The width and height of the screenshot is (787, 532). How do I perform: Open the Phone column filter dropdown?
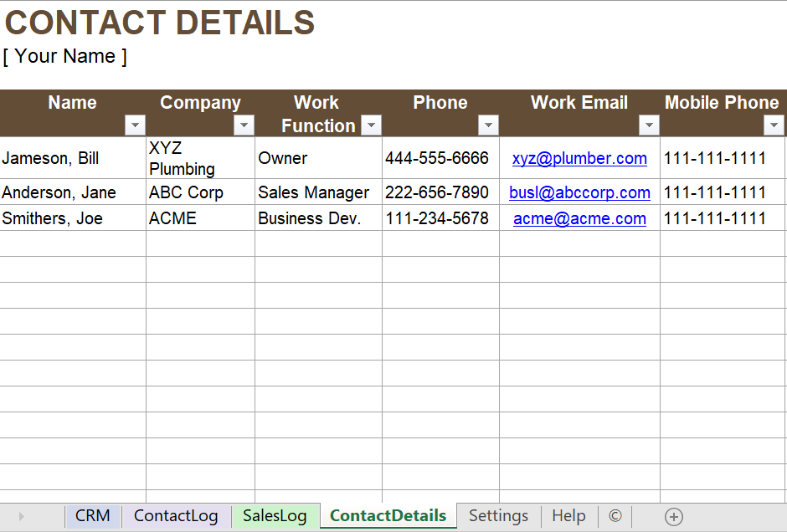point(488,125)
